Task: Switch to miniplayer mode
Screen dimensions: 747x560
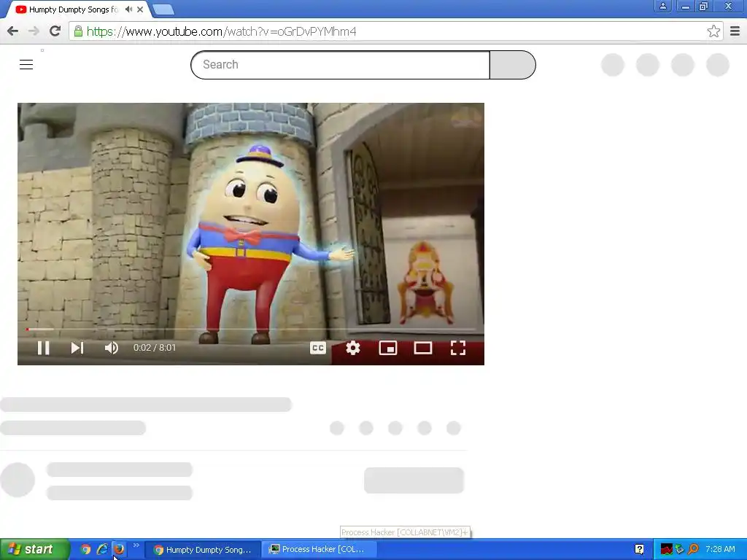Action: [x=388, y=348]
